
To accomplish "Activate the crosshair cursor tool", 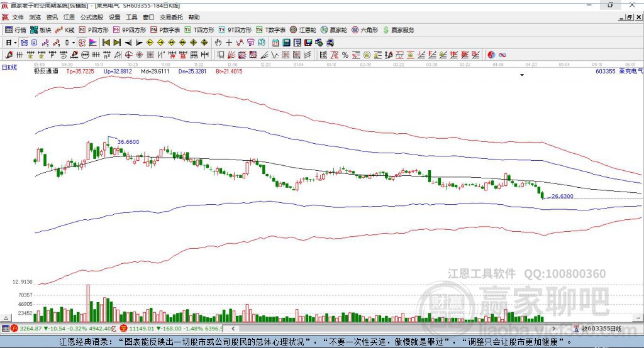I will click(x=229, y=43).
